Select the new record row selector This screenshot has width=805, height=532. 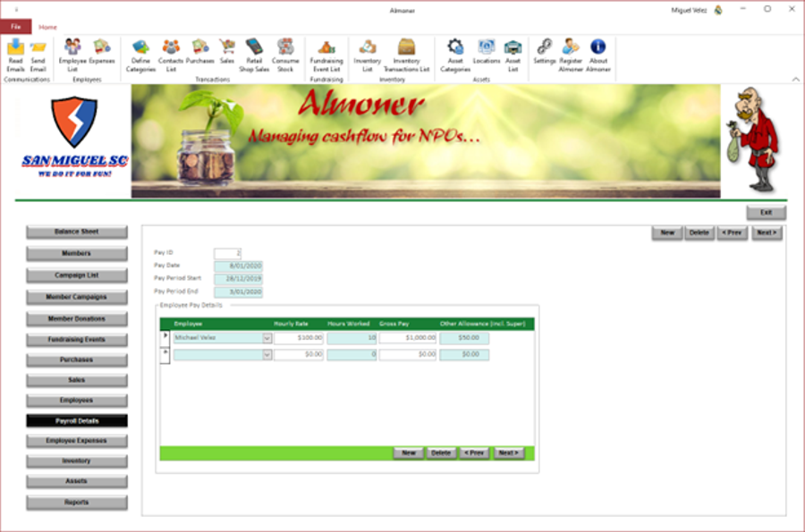coord(165,355)
